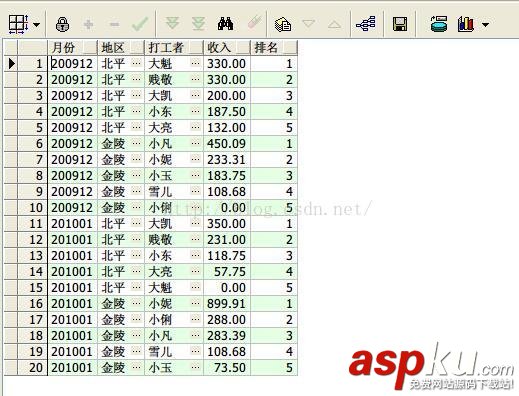Select income cell 283.39
The image size is (519, 396).
pyautogui.click(x=227, y=335)
